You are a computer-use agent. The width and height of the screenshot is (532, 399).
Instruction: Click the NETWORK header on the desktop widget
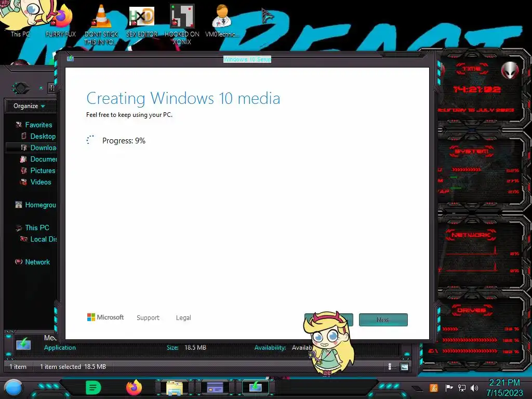[471, 235]
